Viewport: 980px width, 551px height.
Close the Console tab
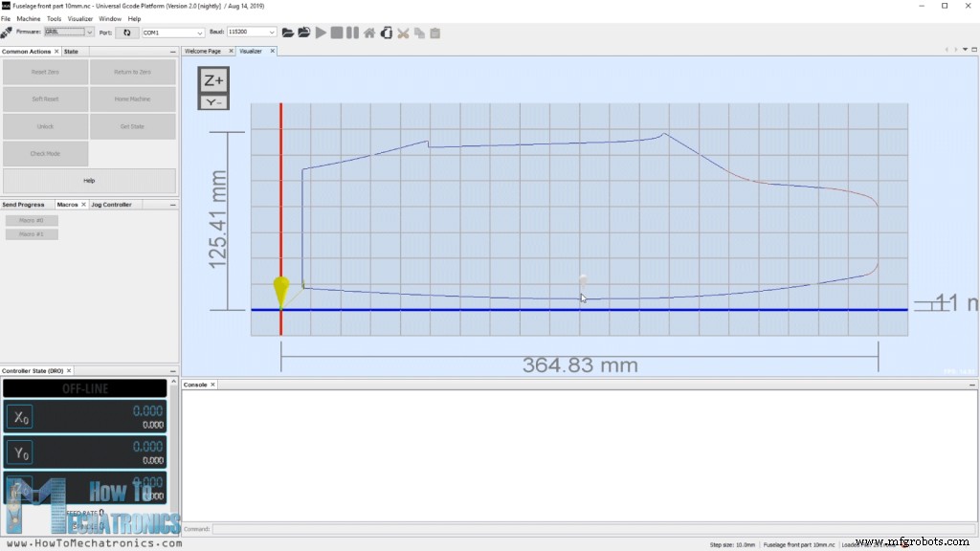213,385
